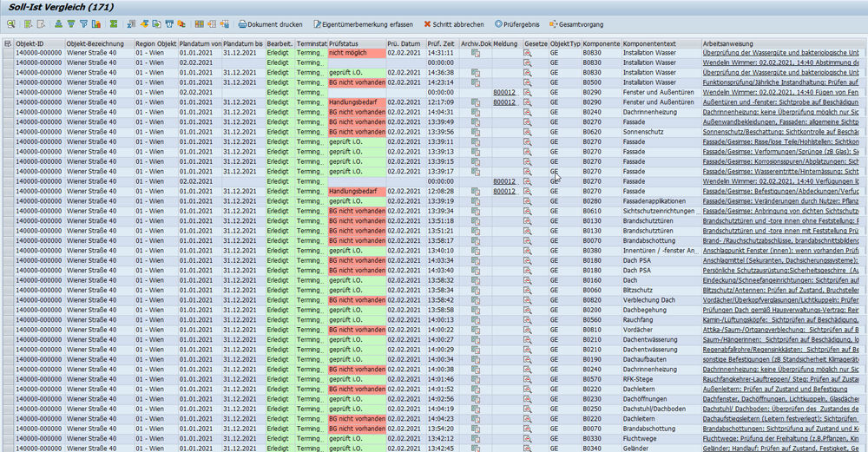The image size is (868, 452).
Task: Click Eigentümerbemerkung erfassen button
Action: point(363,23)
